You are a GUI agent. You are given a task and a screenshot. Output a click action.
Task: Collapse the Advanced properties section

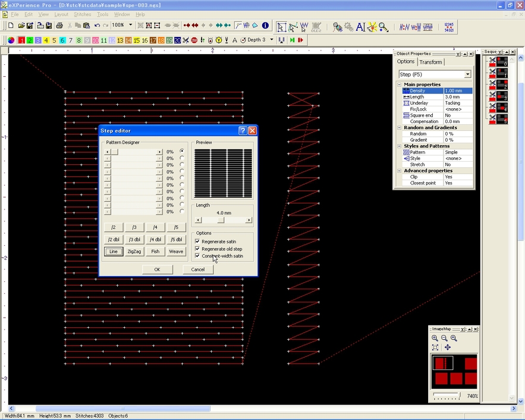coord(399,171)
